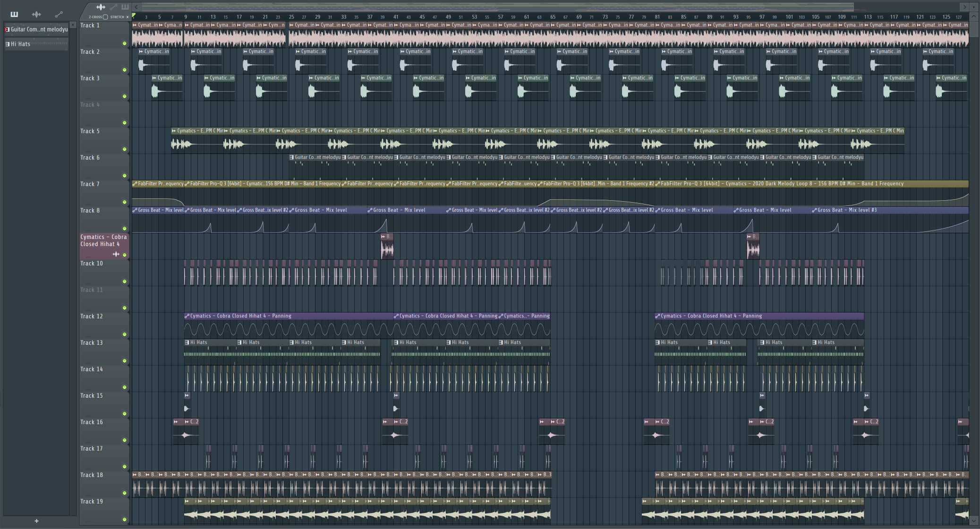Select the first C..2 clip on Track 16
The height and width of the screenshot is (529, 980).
pyautogui.click(x=192, y=432)
